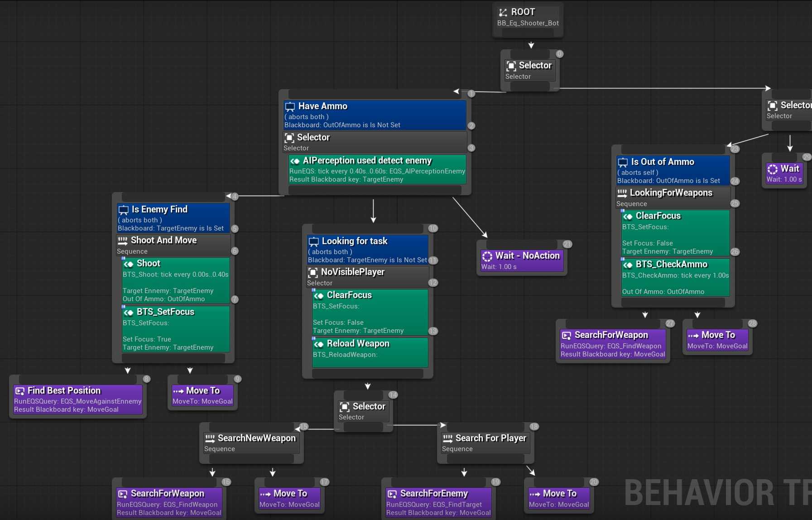This screenshot has height=520, width=812.
Task: Click the LookingForWeapons sequence icon
Action: (x=622, y=193)
